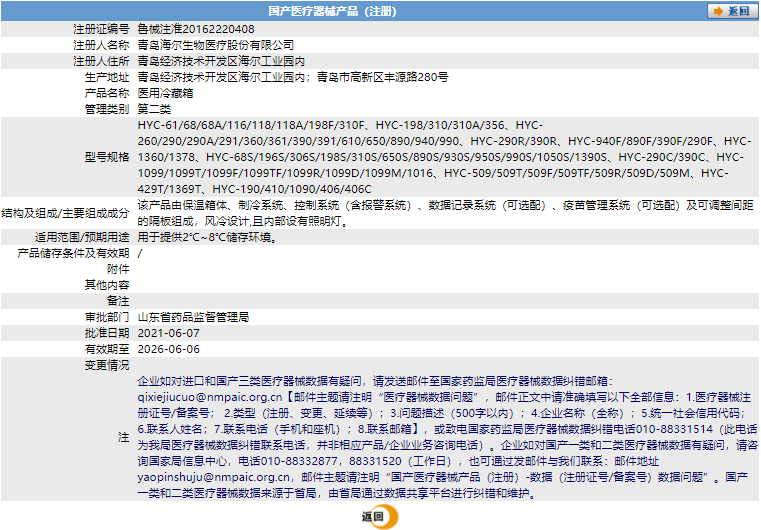Click approval date 2021-06-07
The image size is (761, 530).
[x=168, y=333]
